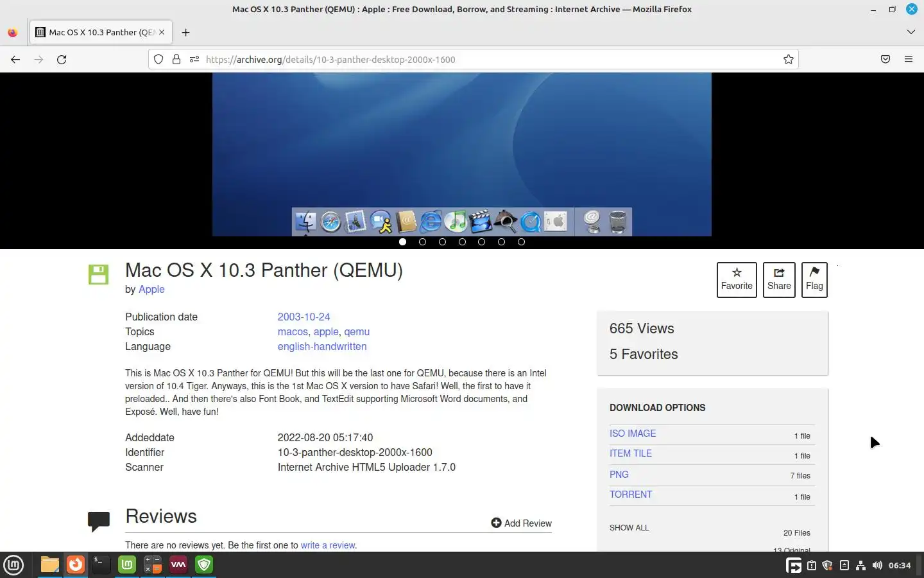Select the 2022-08-20 05:17:40 added date
This screenshot has width=924, height=578.
tap(325, 437)
